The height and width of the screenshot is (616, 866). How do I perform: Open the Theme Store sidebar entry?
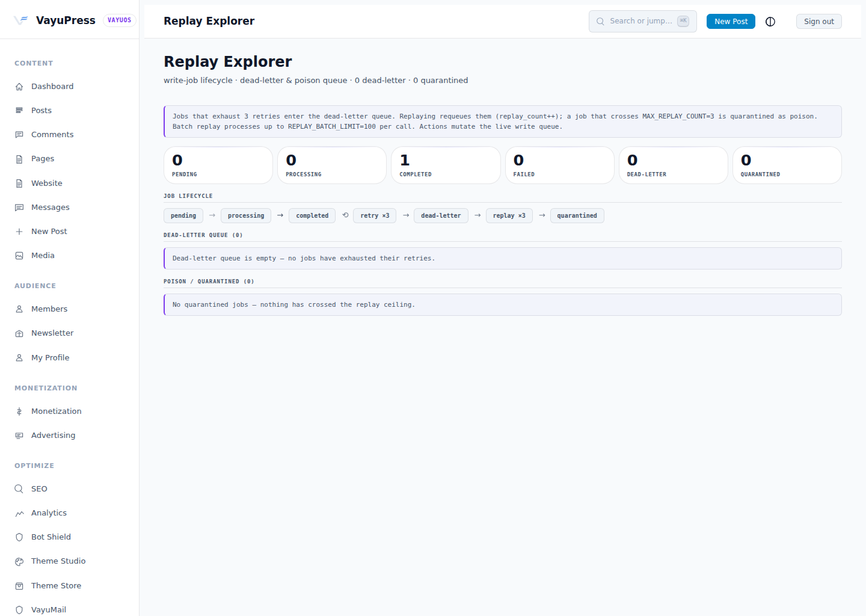tap(69, 586)
